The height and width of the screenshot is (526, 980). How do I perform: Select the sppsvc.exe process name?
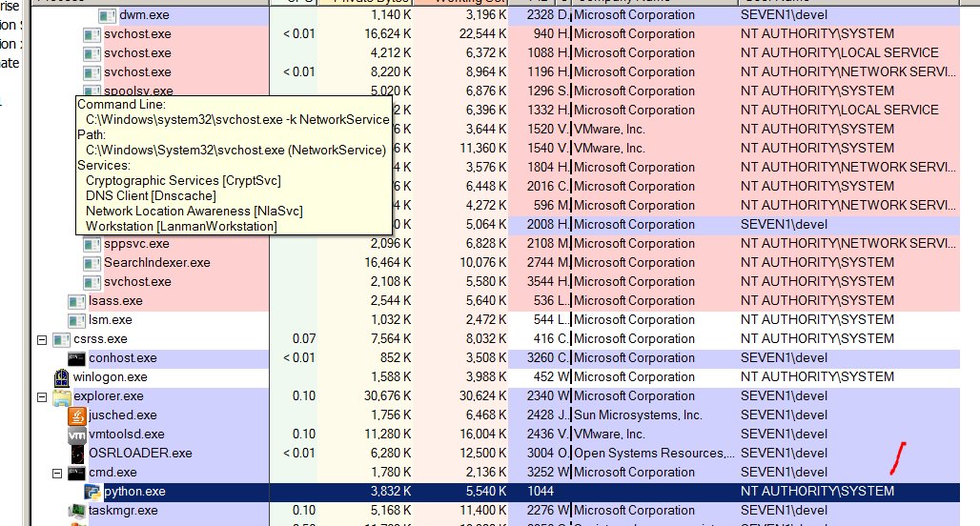[x=136, y=244]
